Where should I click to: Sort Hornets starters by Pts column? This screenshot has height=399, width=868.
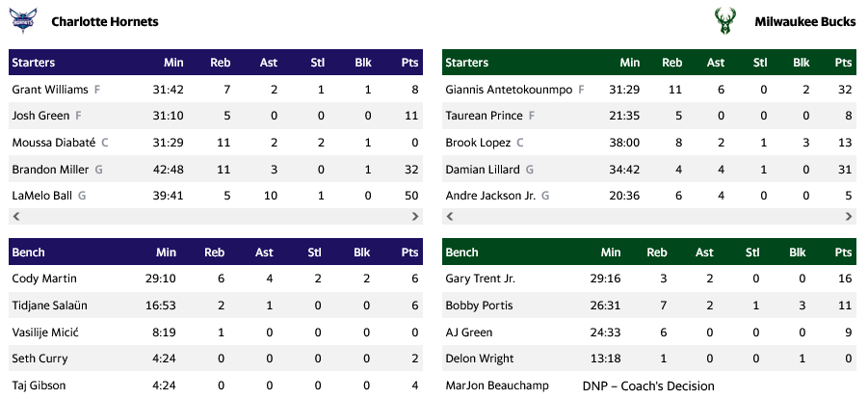click(409, 63)
